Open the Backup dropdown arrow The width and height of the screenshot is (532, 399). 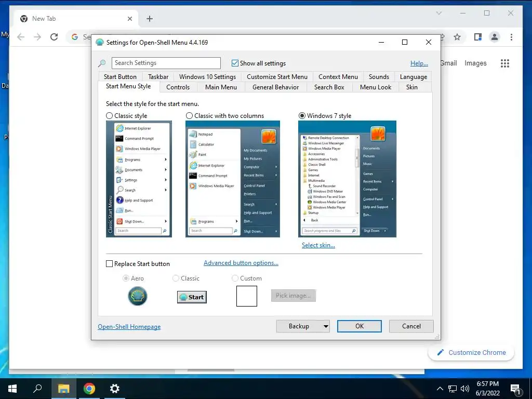click(326, 326)
